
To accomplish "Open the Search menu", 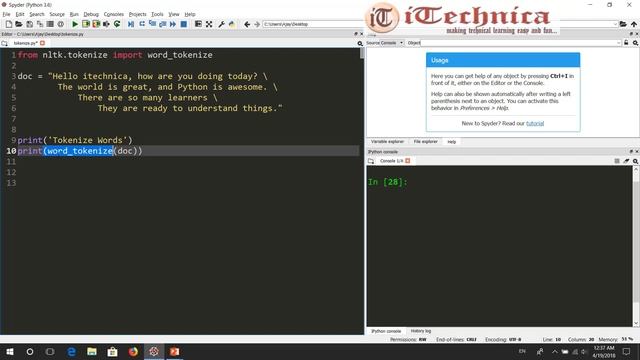I will (37, 14).
